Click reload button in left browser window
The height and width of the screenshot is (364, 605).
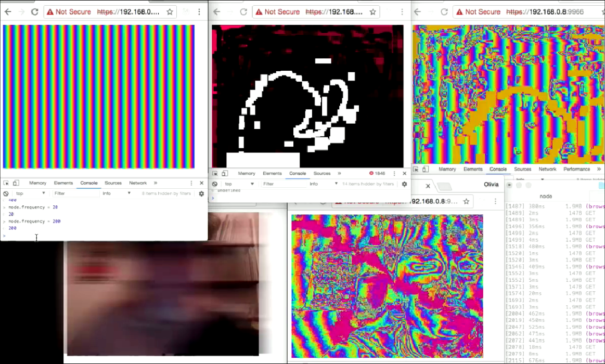point(34,11)
